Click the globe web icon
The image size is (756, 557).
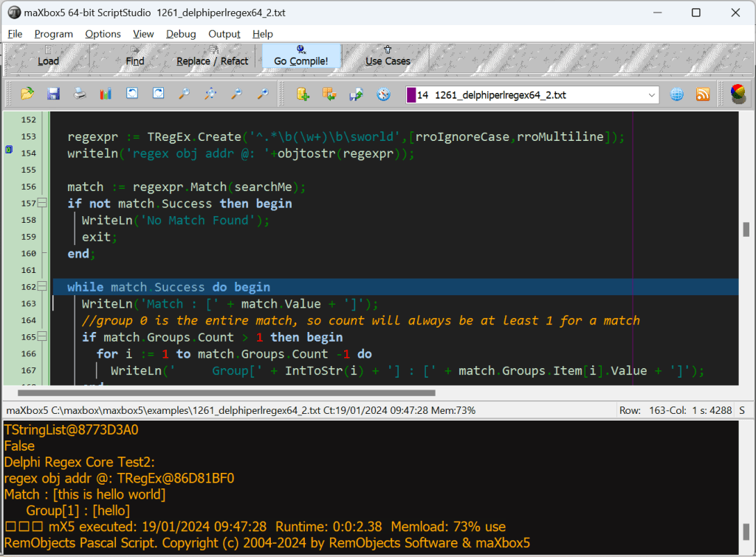click(x=677, y=94)
